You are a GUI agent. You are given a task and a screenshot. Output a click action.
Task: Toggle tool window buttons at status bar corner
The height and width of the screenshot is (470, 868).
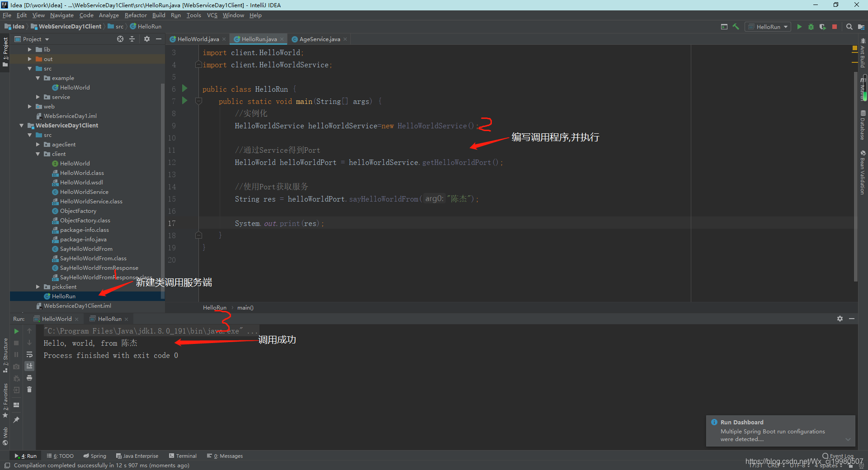(7, 465)
